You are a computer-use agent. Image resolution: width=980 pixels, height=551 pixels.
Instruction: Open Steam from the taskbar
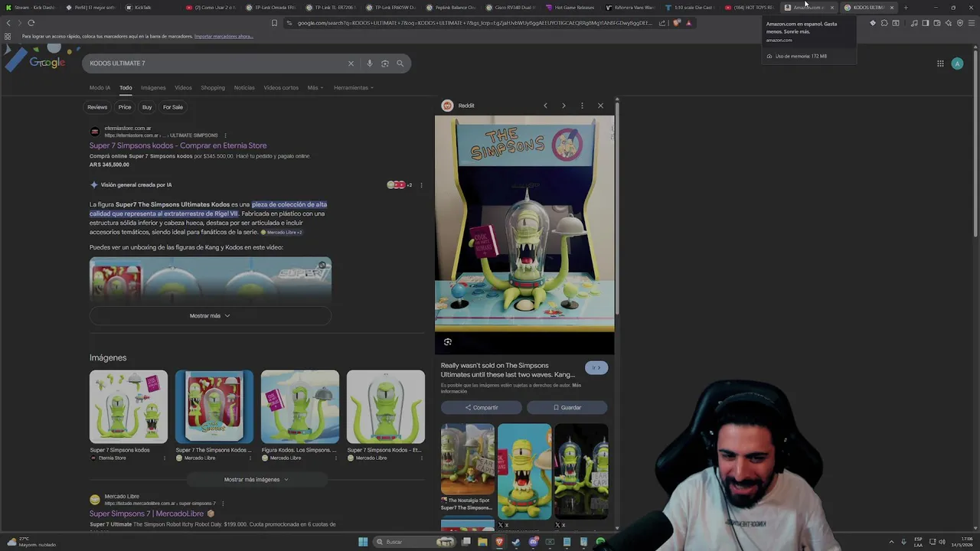click(x=516, y=542)
